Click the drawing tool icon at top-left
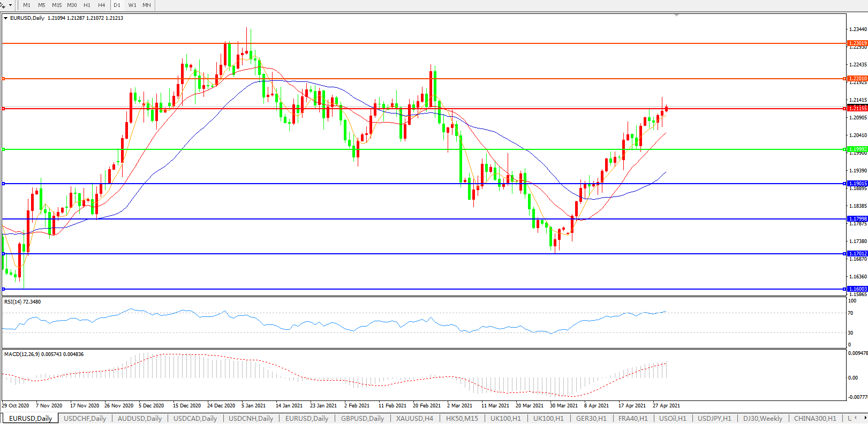Viewport: 868px width, 424px height. coord(3,5)
